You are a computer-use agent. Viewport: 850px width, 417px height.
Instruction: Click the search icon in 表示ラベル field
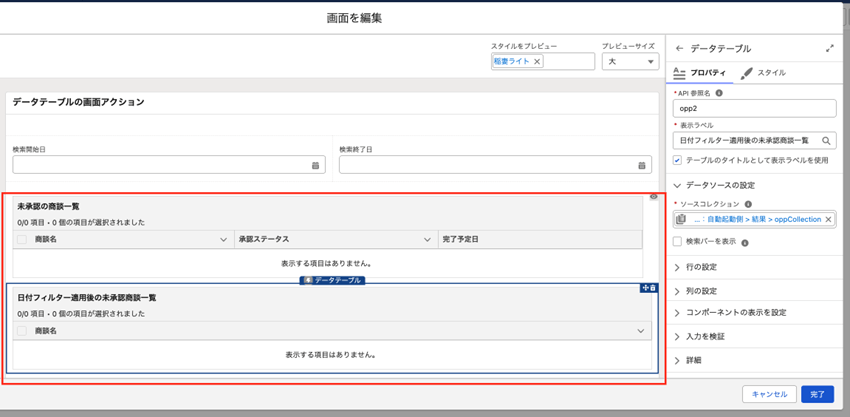tap(827, 141)
